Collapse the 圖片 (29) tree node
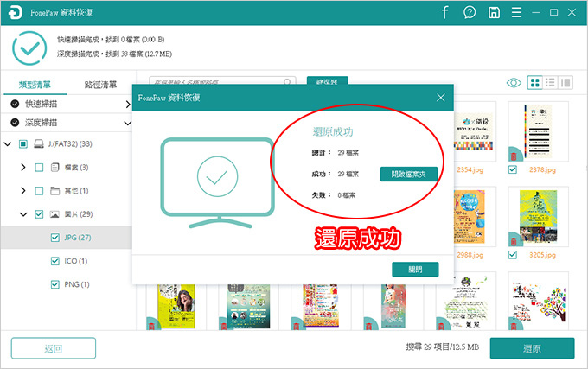The image size is (588, 369). pos(23,214)
